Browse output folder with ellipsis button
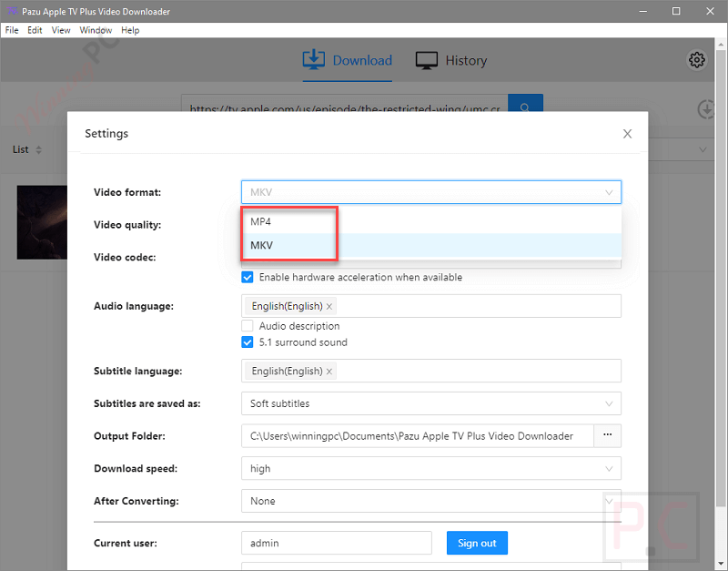 point(607,435)
